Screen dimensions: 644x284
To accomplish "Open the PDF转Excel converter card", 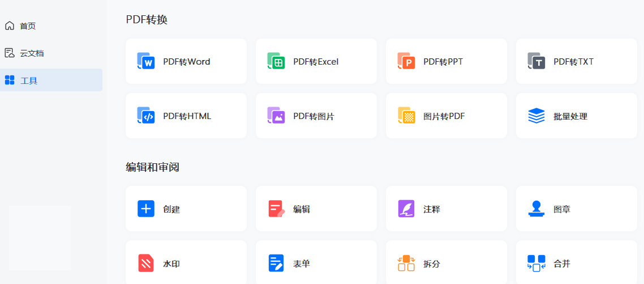I will coord(316,61).
